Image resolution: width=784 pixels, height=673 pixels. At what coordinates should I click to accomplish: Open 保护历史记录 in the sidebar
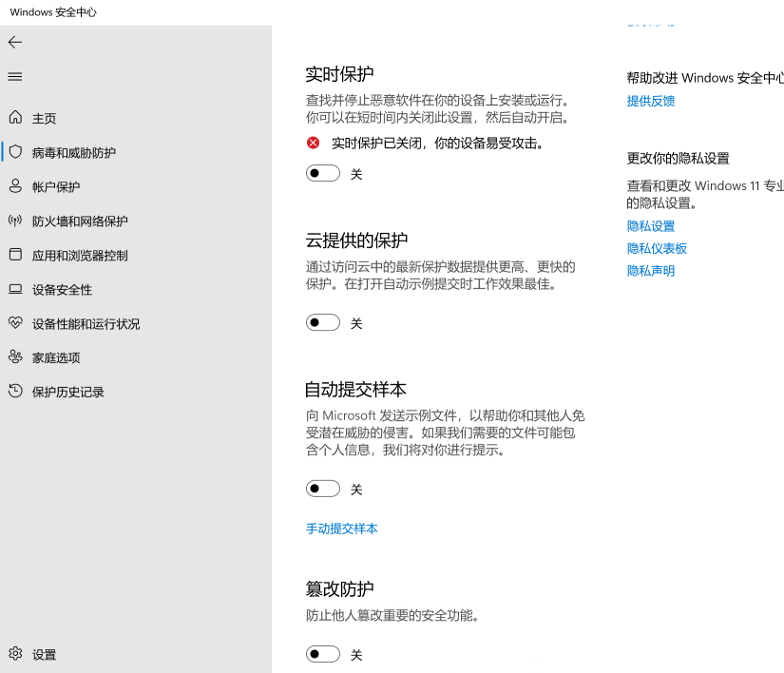tap(67, 392)
